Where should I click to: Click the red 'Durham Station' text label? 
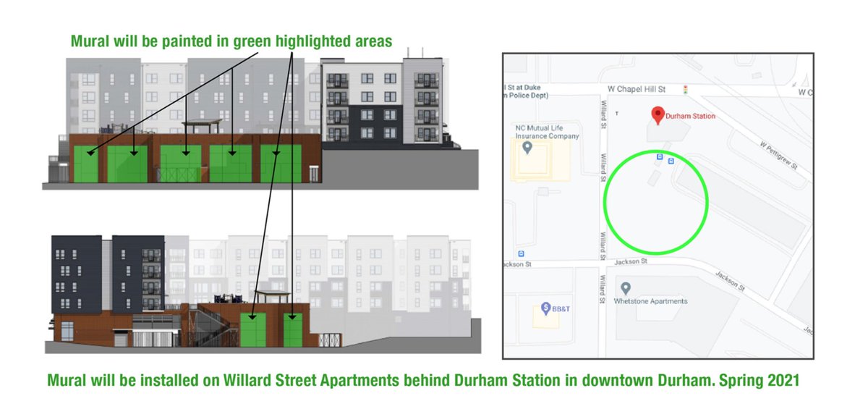690,116
